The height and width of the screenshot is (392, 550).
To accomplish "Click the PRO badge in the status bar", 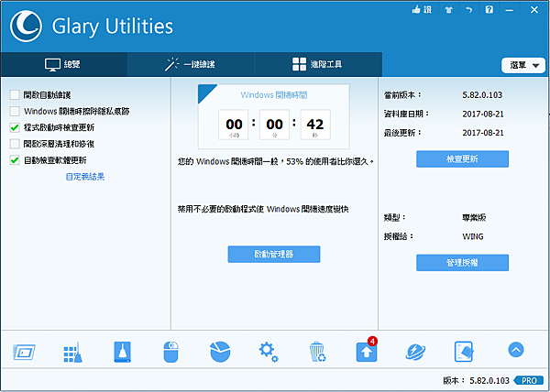I will point(529,380).
